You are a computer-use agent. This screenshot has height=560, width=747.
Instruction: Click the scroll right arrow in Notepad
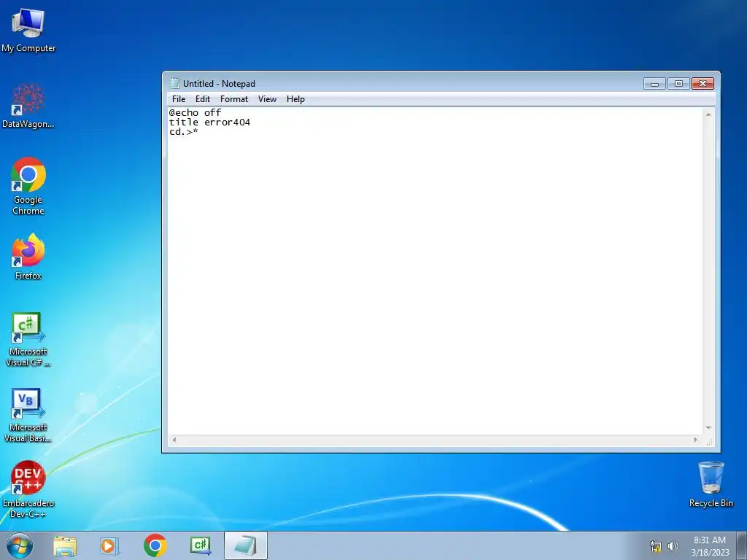point(695,440)
